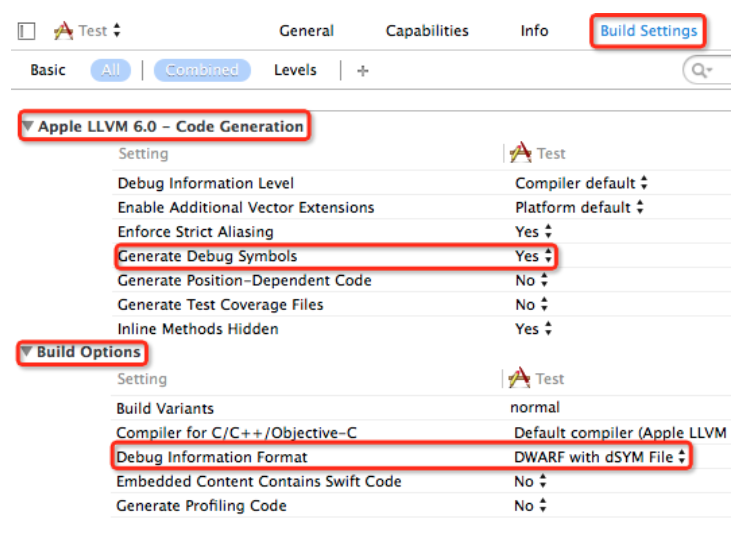The image size is (746, 554).
Task: Switch to the Build Settings tab
Action: coord(648,31)
